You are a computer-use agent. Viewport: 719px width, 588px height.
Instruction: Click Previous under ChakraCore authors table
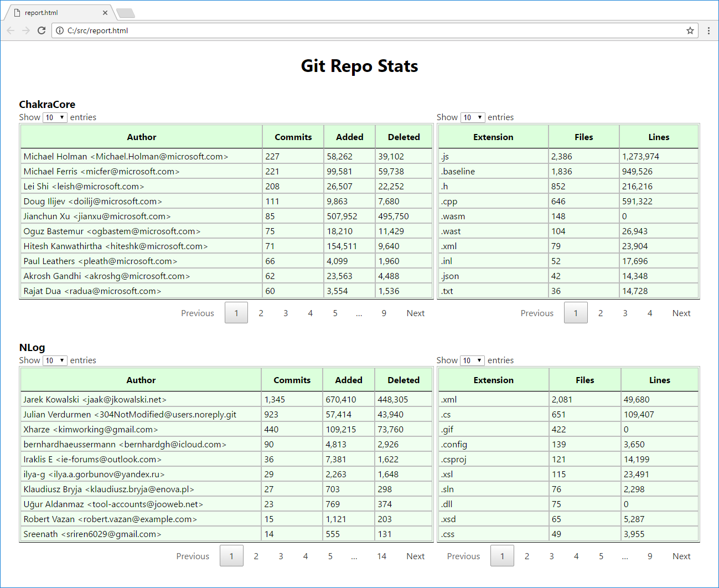tap(198, 313)
